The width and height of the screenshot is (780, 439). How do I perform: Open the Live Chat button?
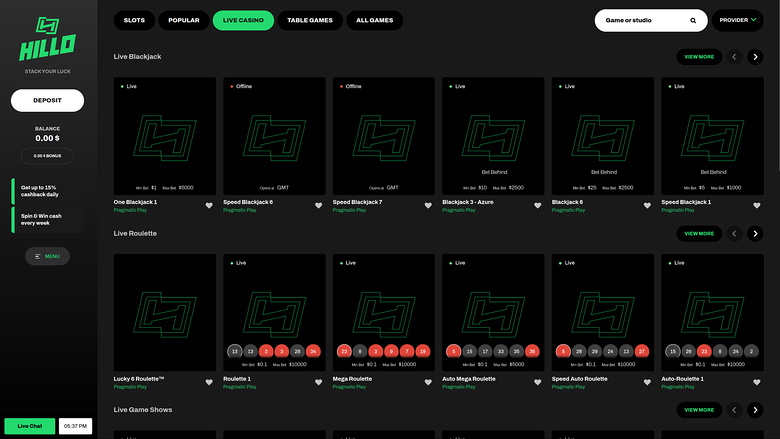point(29,426)
